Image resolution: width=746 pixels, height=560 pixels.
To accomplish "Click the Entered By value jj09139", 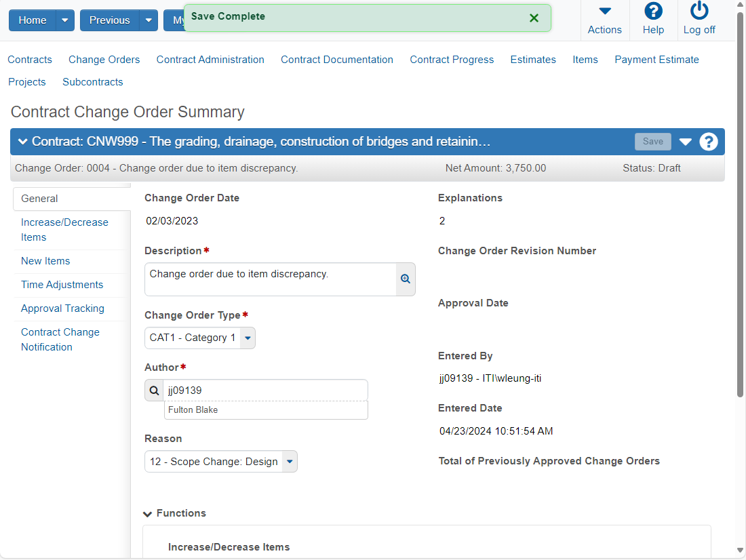I will pyautogui.click(x=490, y=379).
